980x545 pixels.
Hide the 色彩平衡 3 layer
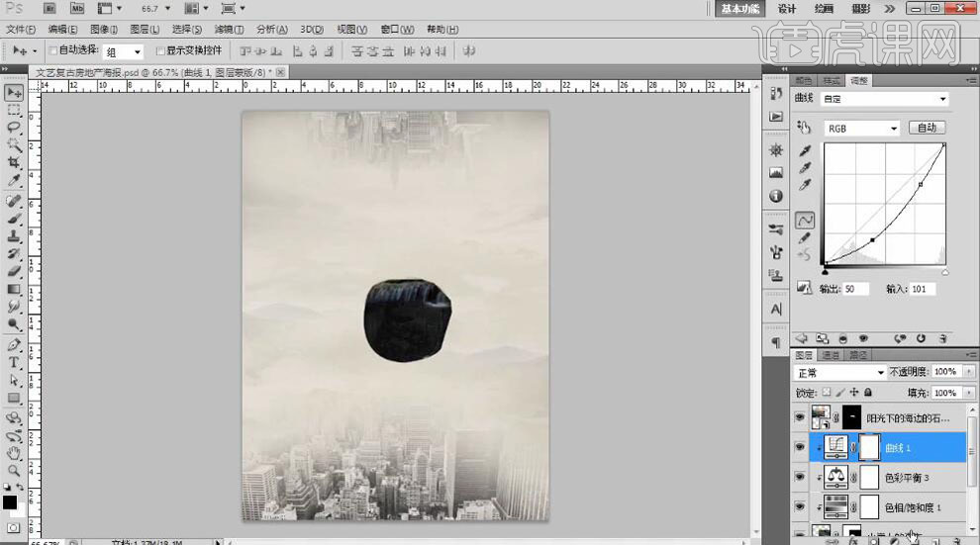[x=800, y=477]
